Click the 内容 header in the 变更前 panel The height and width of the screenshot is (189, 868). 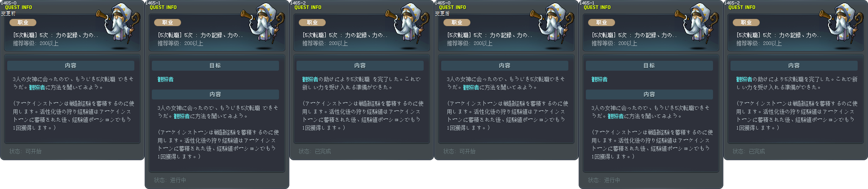(71, 66)
